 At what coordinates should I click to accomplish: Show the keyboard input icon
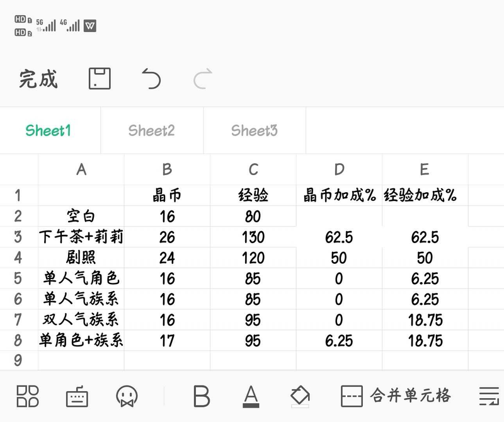pos(77,396)
